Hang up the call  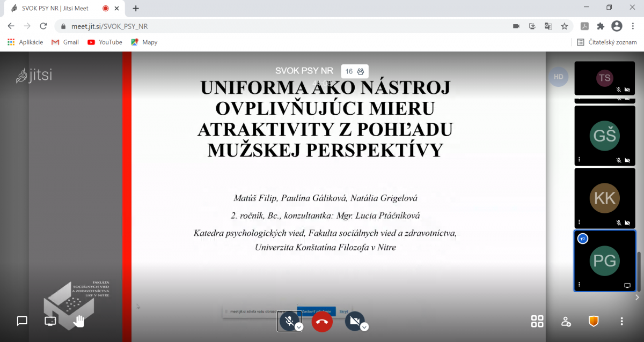[322, 321]
